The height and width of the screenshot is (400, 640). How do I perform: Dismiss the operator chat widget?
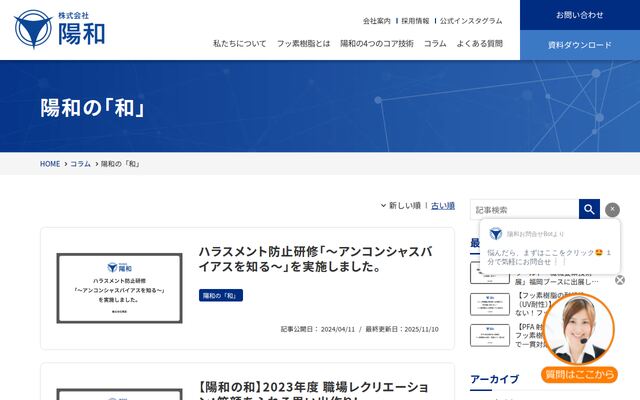pos(620,280)
